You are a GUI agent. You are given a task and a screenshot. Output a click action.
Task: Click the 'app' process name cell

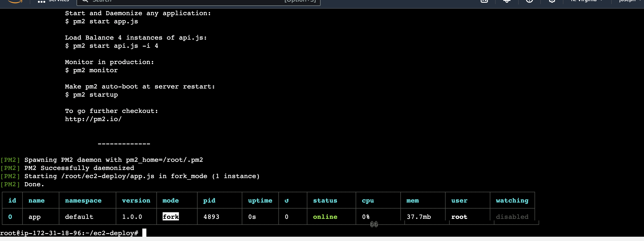click(35, 217)
